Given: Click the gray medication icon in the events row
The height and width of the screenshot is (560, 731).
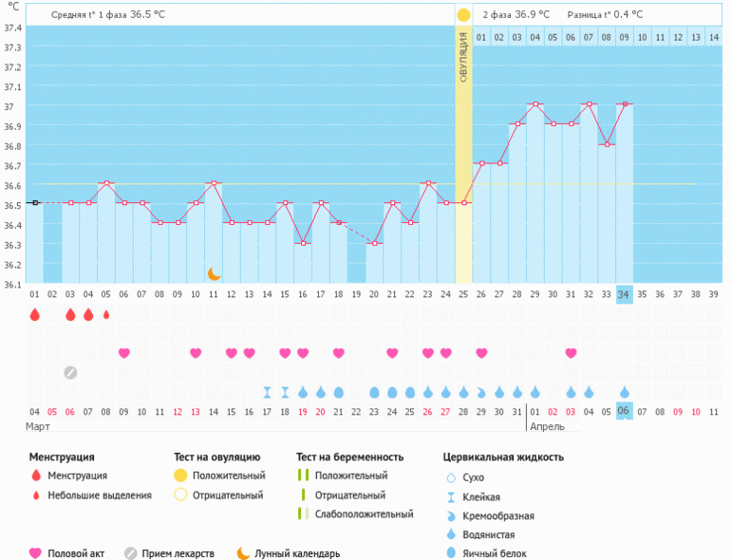Looking at the screenshot, I should click(70, 372).
